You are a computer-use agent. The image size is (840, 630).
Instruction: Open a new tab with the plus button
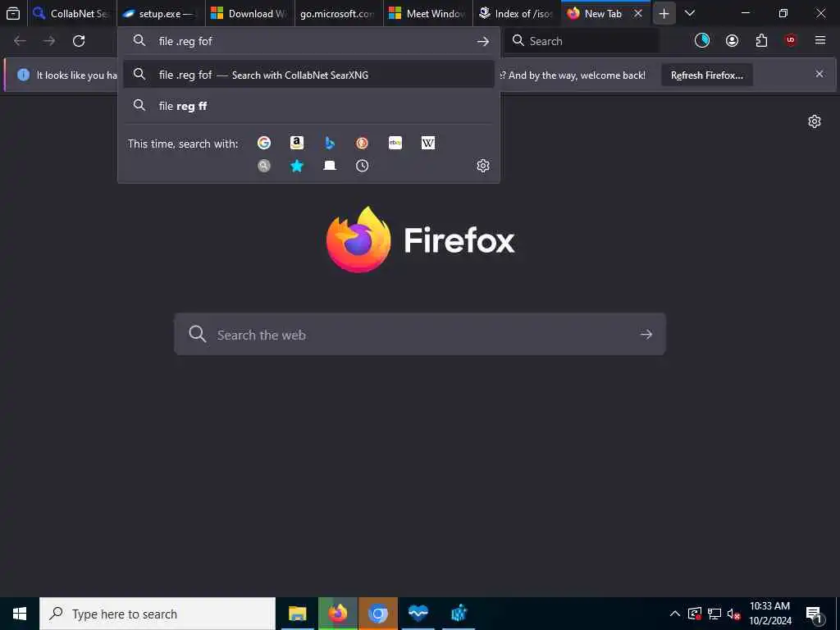pyautogui.click(x=664, y=14)
